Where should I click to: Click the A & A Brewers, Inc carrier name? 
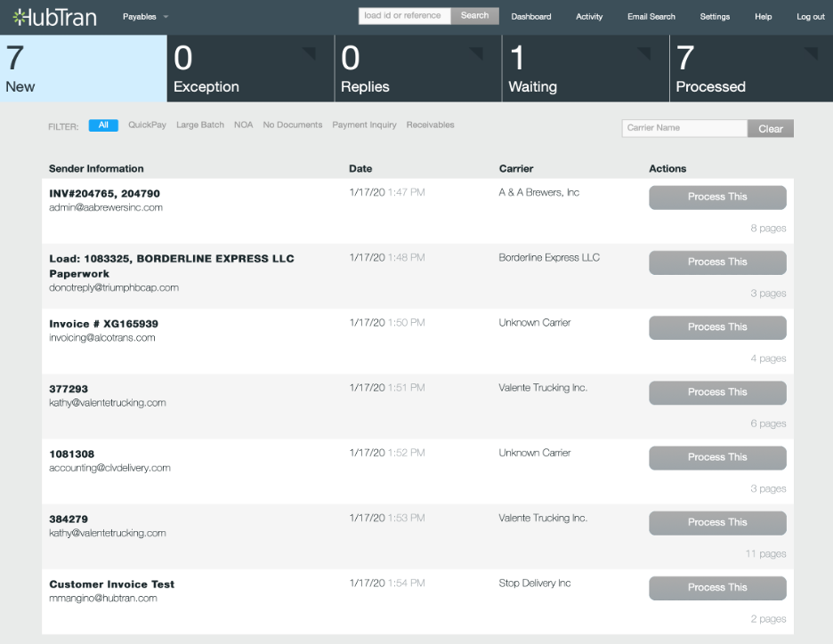[538, 193]
